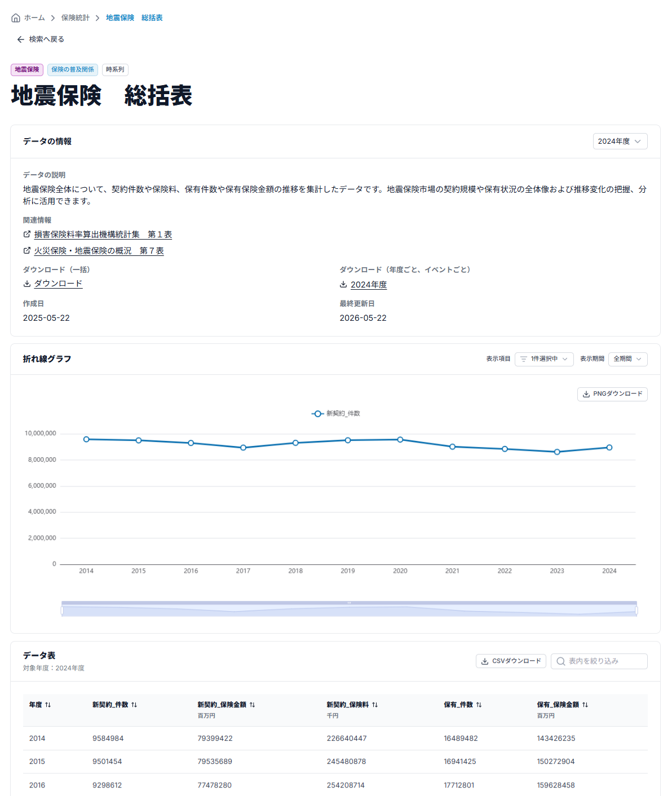The image size is (672, 796).
Task: Click the 2014 data point on chart
Action: point(86,439)
